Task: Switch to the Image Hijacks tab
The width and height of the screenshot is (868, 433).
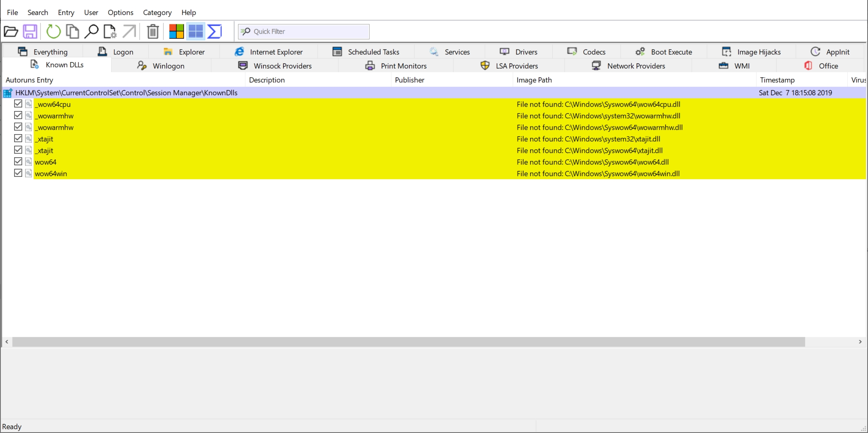Action: (751, 51)
